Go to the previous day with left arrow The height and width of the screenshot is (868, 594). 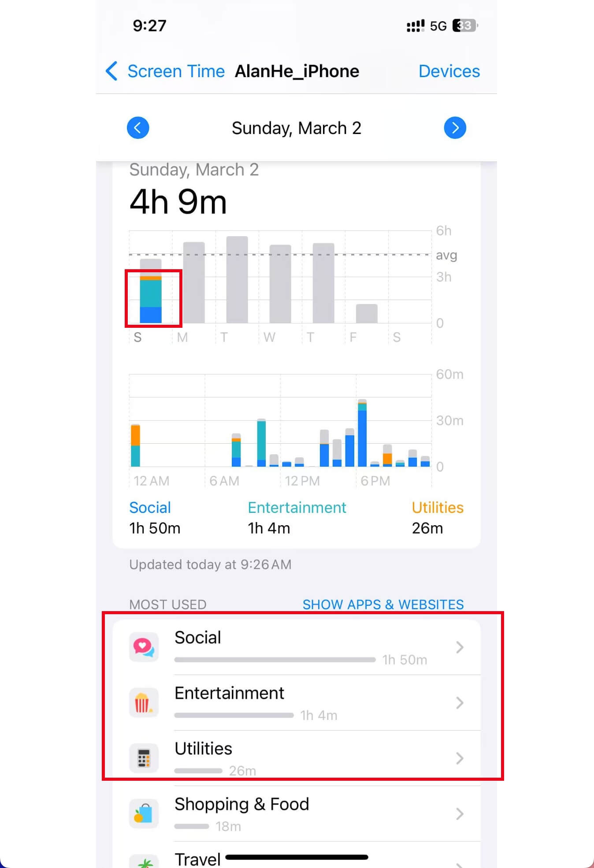138,128
